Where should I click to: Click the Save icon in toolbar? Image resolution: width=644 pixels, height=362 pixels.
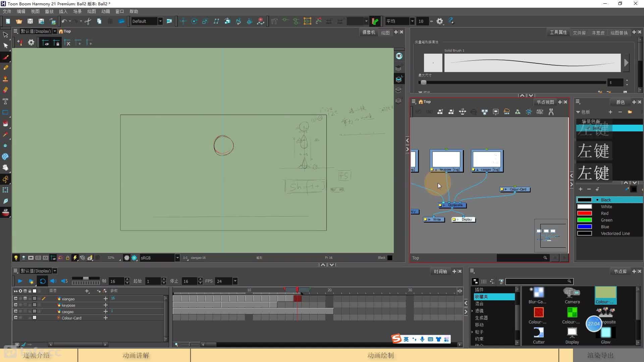[x=30, y=21]
